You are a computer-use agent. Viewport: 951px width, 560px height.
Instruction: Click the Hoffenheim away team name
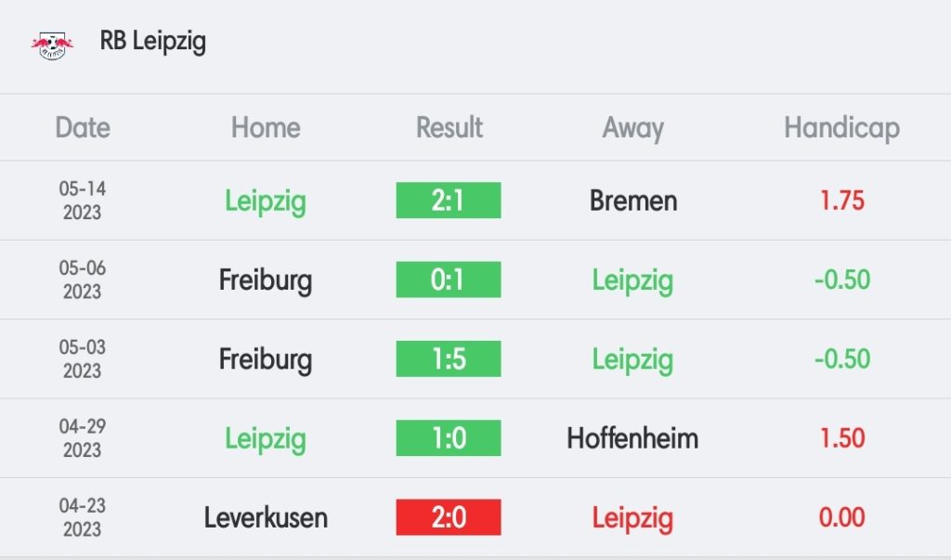[x=633, y=438]
